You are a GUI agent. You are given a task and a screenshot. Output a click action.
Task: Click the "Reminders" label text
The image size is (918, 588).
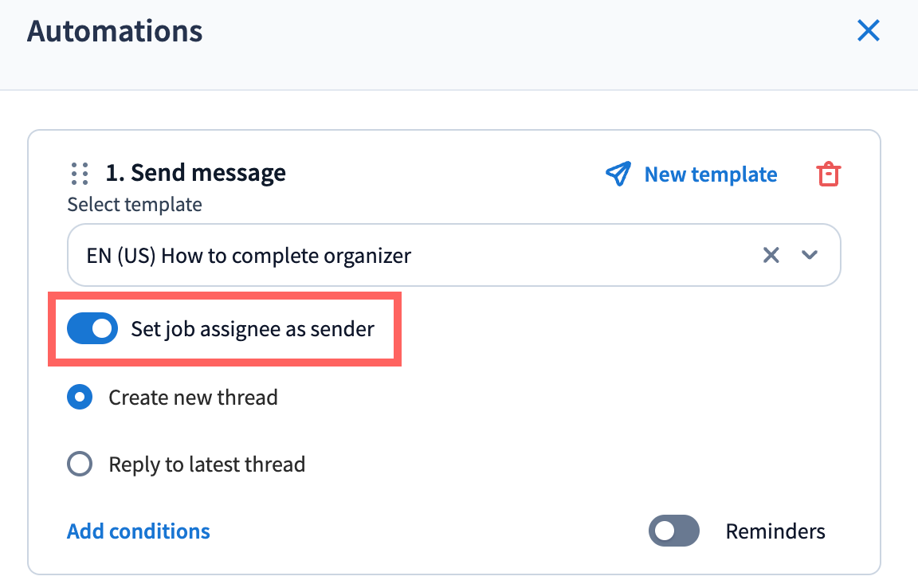coord(775,531)
